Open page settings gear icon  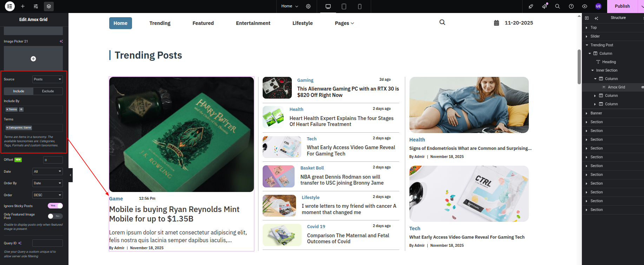click(308, 6)
